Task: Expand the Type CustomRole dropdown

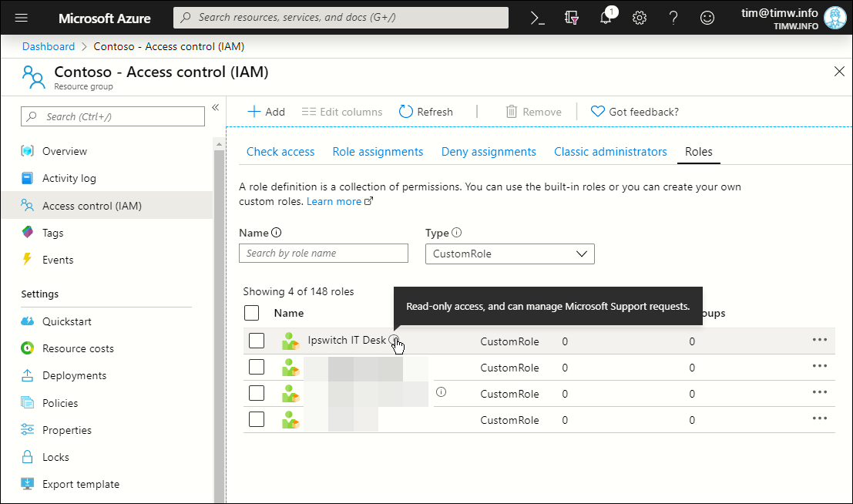Action: 509,254
